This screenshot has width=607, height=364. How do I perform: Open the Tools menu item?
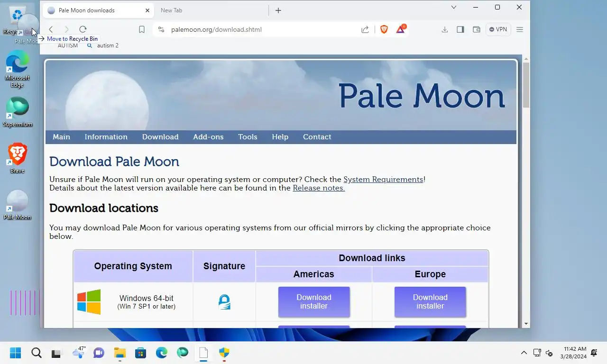[248, 137]
